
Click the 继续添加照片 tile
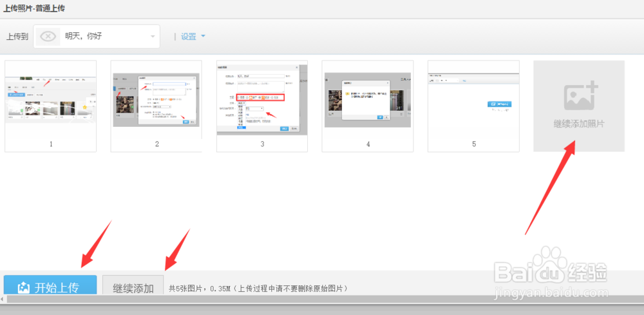(579, 106)
